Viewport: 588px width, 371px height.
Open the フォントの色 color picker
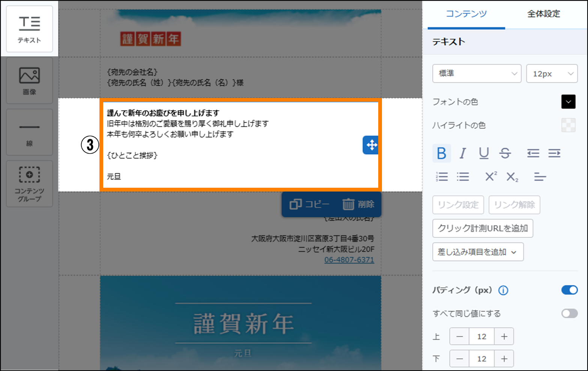pyautogui.click(x=568, y=102)
